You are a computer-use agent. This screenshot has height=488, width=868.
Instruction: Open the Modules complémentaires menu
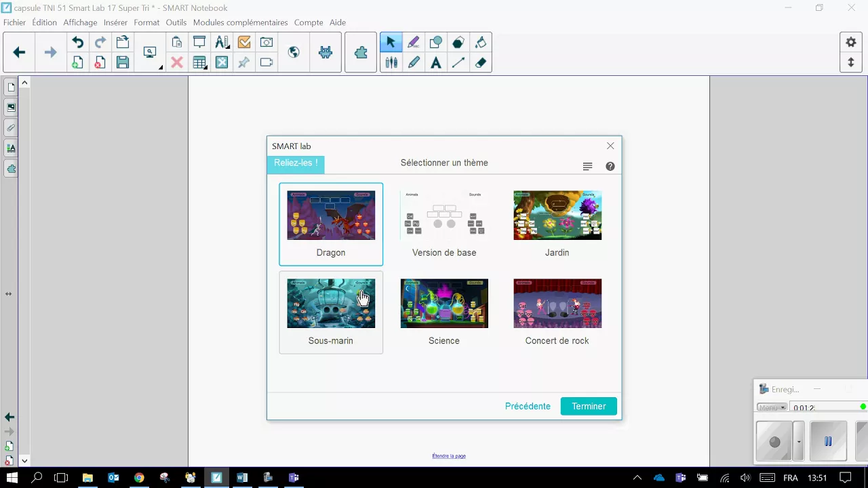tap(240, 22)
